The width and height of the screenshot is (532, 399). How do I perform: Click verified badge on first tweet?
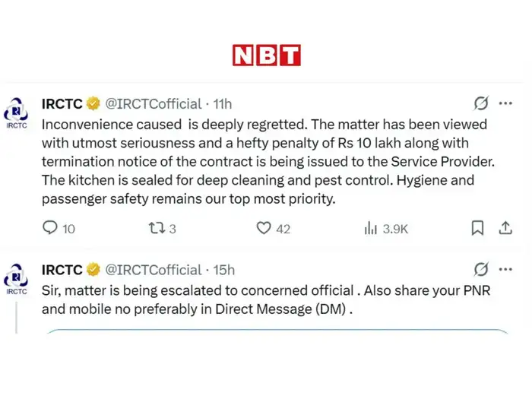pos(93,103)
